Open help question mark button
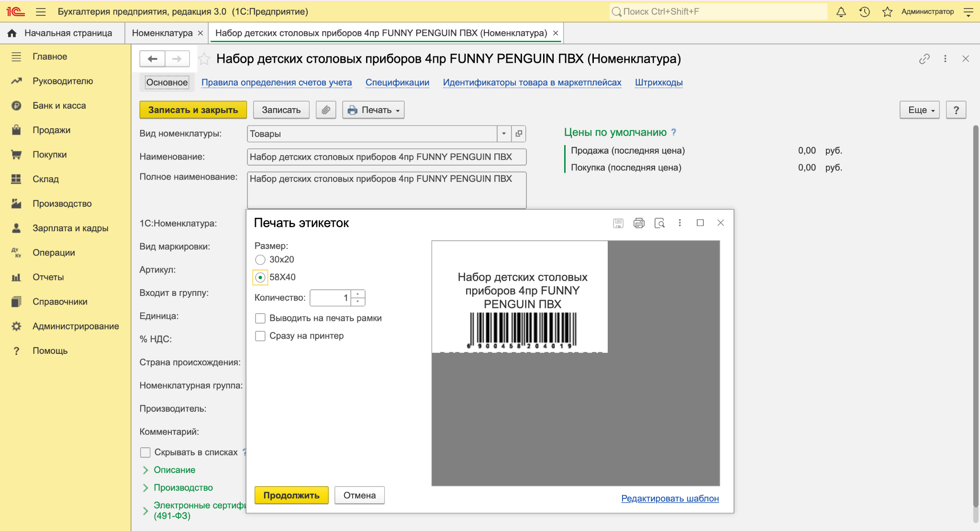This screenshot has height=531, width=980. 956,110
